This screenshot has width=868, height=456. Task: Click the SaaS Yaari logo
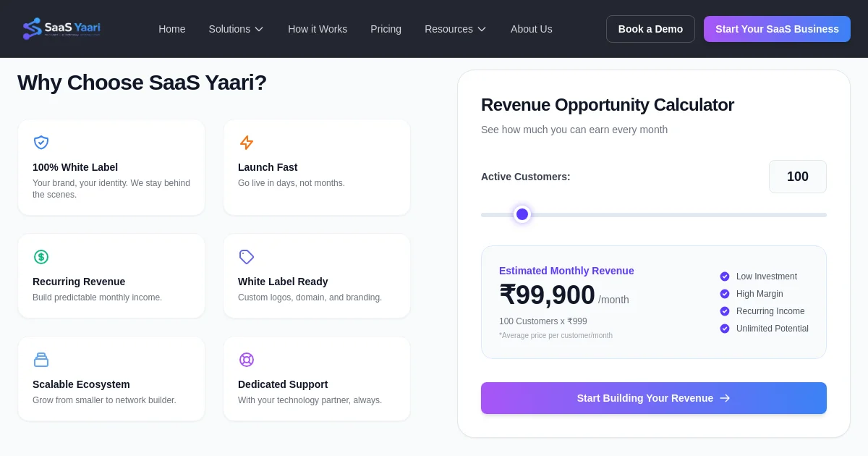click(x=61, y=29)
